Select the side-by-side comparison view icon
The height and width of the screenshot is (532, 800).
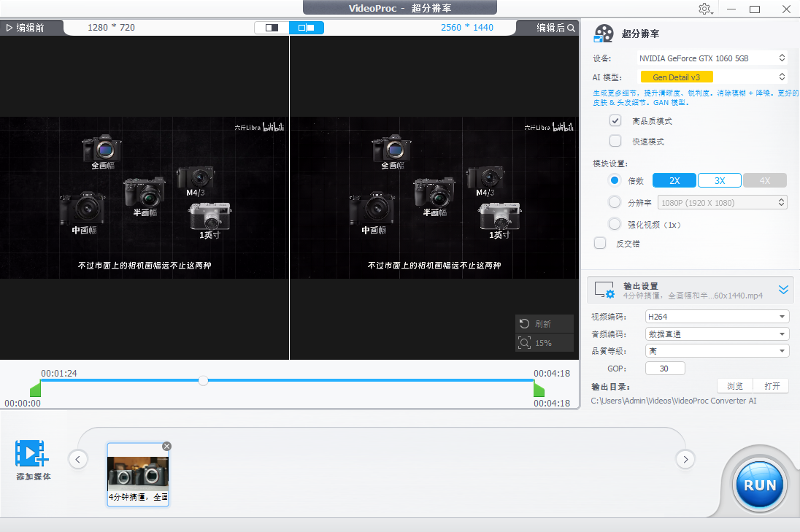[308, 27]
